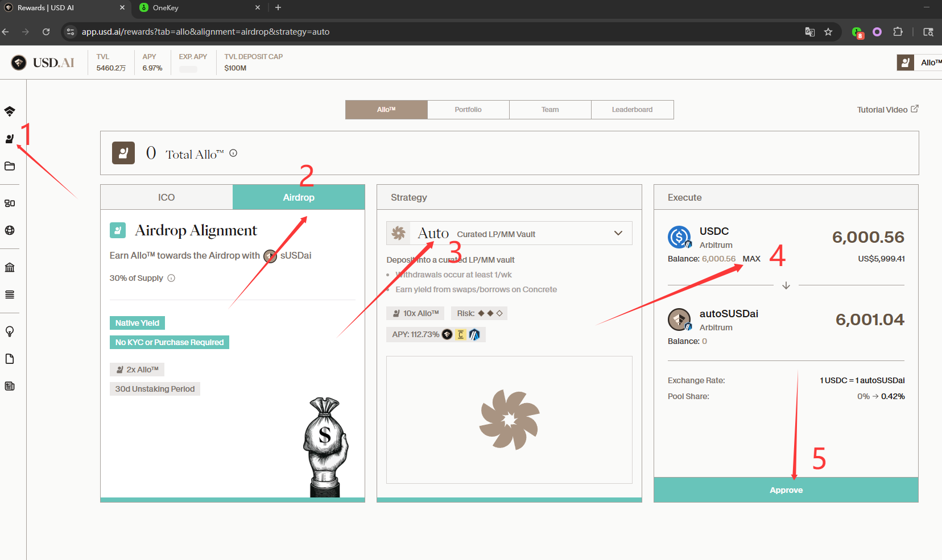Click the autoSUSDai token icon
The width and height of the screenshot is (942, 560).
point(680,320)
